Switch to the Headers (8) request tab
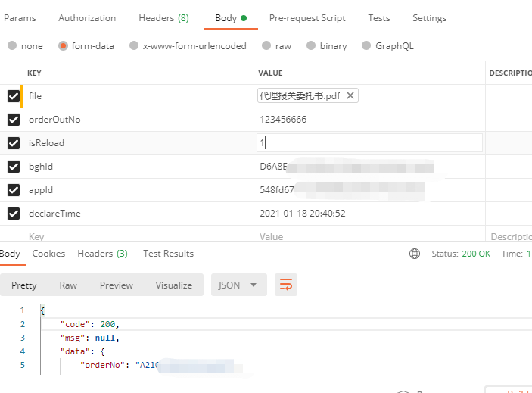The width and height of the screenshot is (532, 393). pos(163,18)
